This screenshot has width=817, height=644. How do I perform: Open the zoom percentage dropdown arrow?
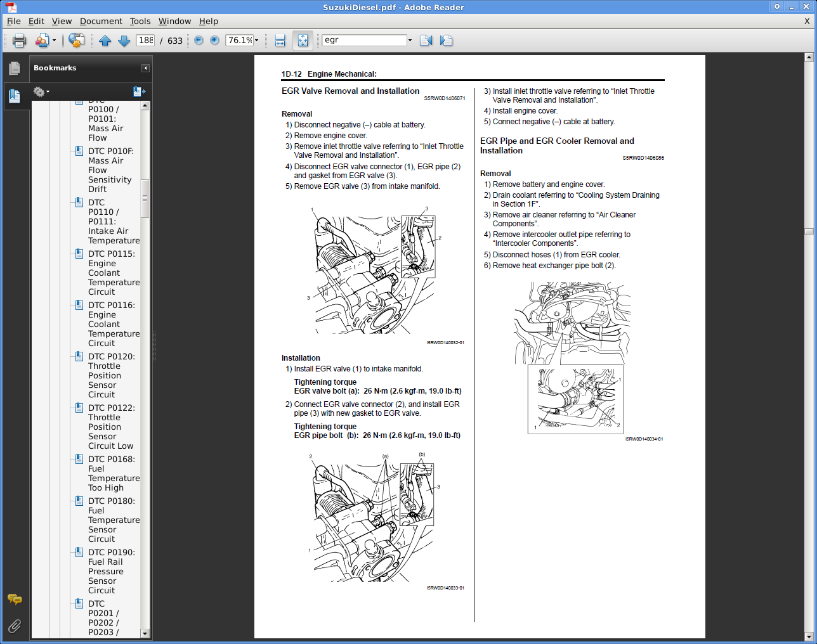pyautogui.click(x=257, y=41)
